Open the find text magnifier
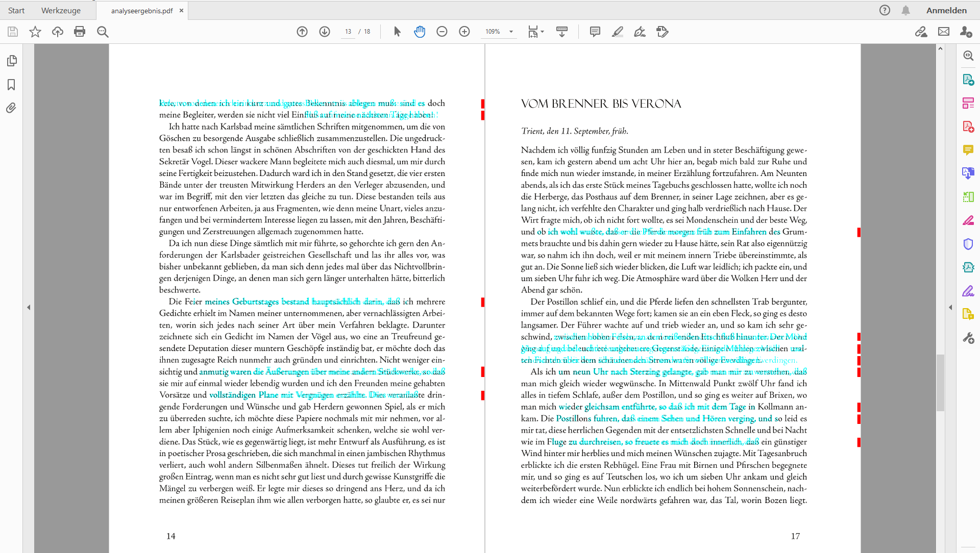 [x=103, y=32]
